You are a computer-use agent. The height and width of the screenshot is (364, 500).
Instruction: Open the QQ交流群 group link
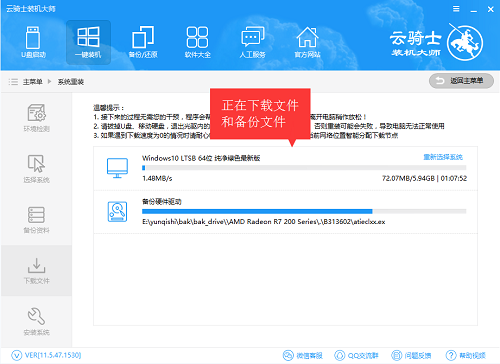pyautogui.click(x=356, y=356)
